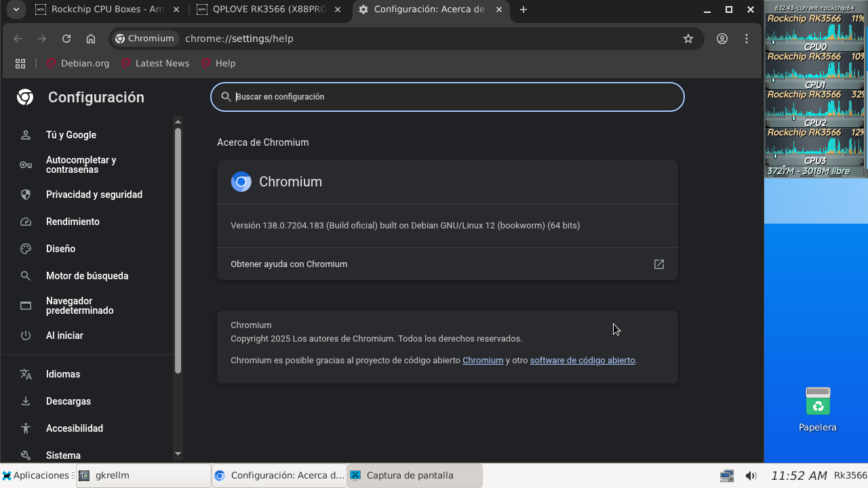The width and height of the screenshot is (868, 488).
Task: Click the Copyright 2025 Chromium authors text
Action: click(x=376, y=339)
